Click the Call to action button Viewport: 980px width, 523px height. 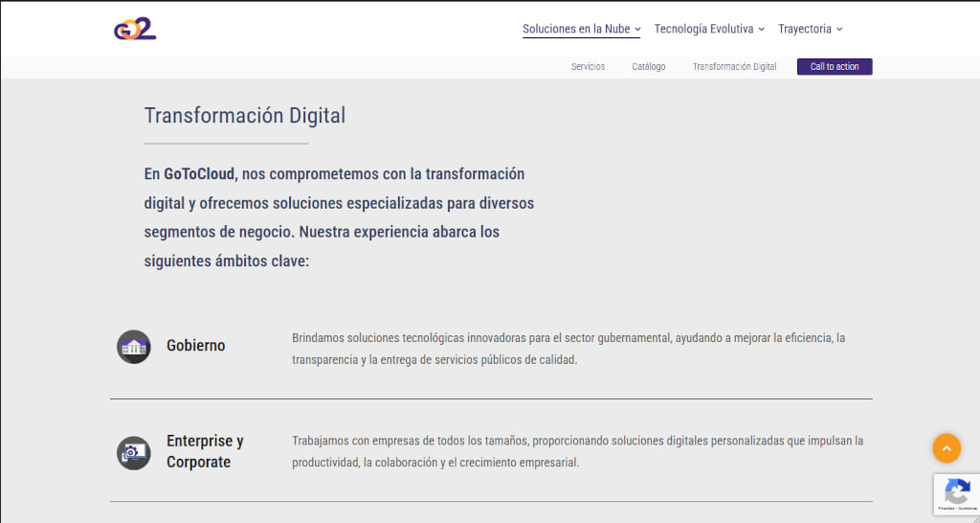[835, 66]
